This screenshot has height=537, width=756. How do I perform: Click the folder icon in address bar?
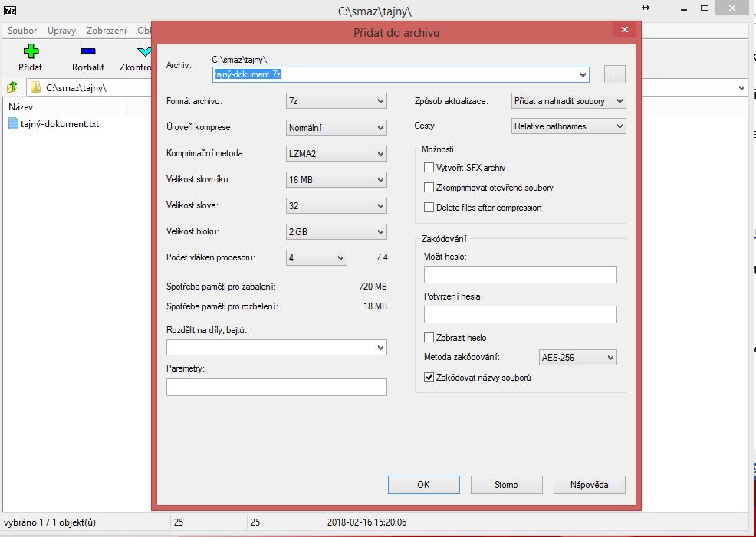coord(35,87)
